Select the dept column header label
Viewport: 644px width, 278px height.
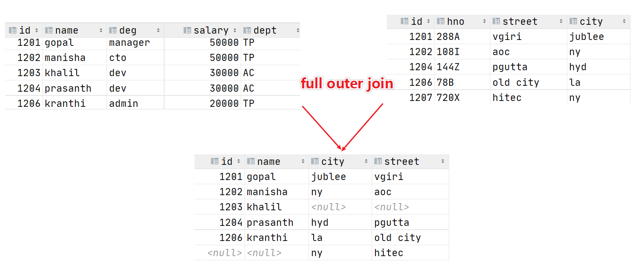point(265,30)
